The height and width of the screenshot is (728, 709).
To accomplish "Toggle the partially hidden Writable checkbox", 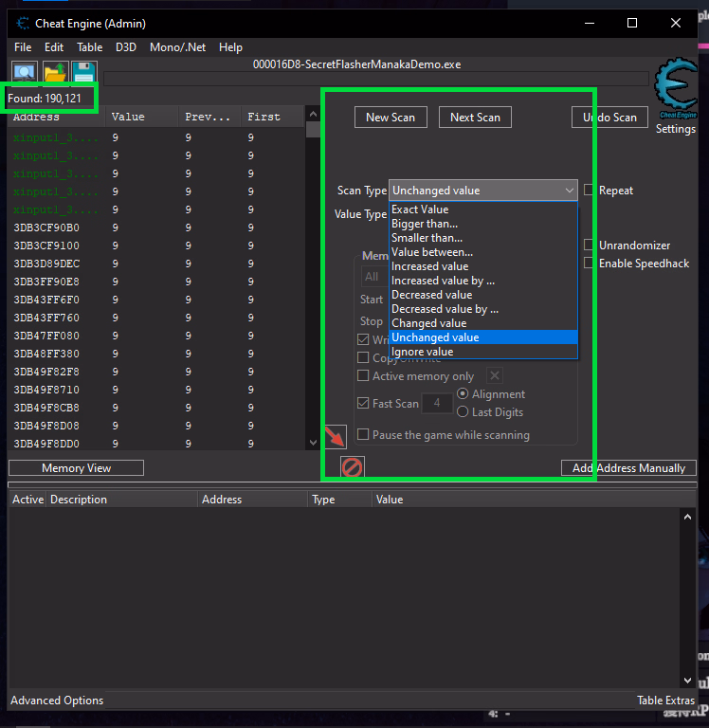I will (x=363, y=339).
